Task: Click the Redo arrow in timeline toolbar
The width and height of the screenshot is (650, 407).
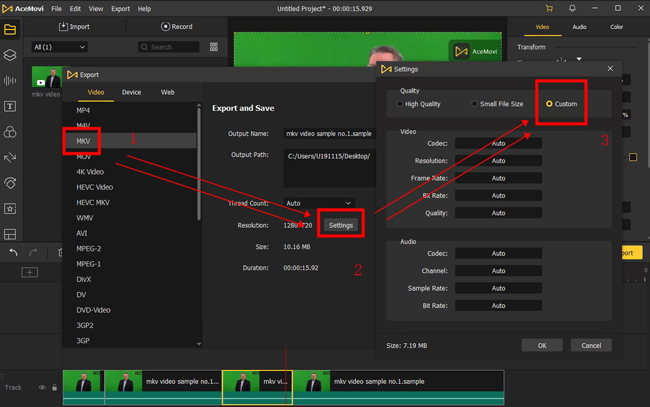Action: 33,252
